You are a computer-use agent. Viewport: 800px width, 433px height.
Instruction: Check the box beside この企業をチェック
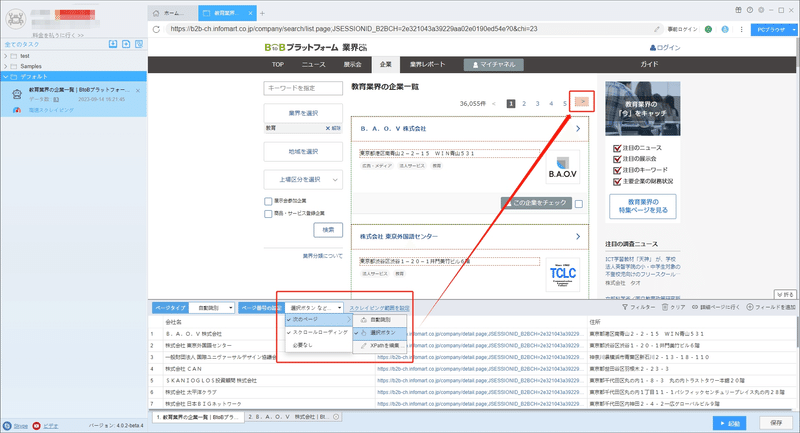[x=579, y=204]
